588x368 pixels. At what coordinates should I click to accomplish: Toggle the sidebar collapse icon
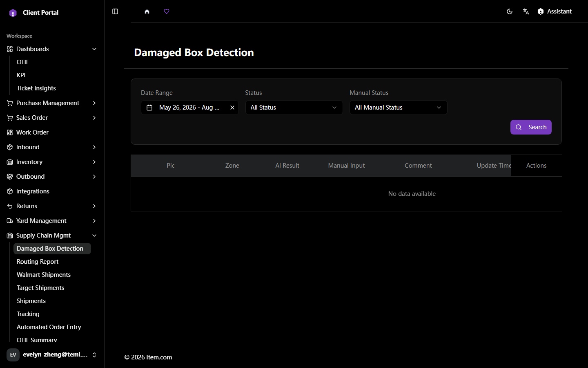[115, 11]
